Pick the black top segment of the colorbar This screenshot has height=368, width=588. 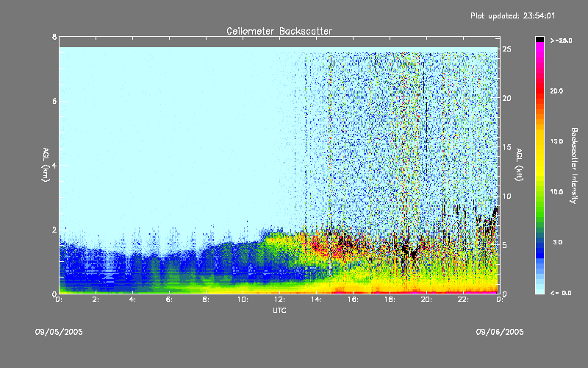539,39
